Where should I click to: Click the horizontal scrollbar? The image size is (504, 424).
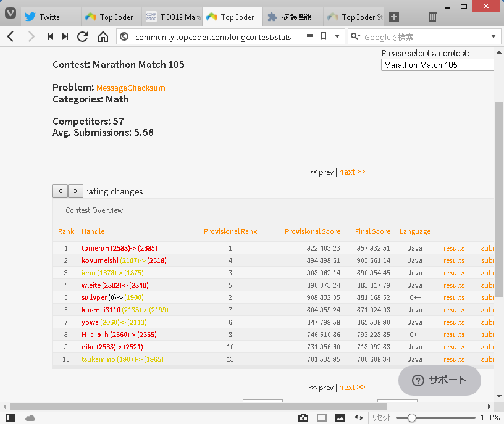pyautogui.click(x=198, y=407)
